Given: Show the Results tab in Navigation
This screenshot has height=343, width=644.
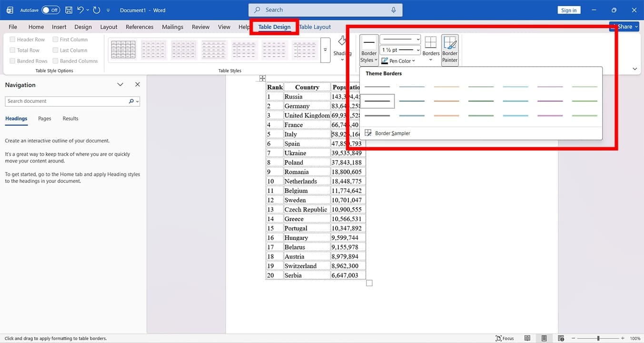Looking at the screenshot, I should point(70,119).
